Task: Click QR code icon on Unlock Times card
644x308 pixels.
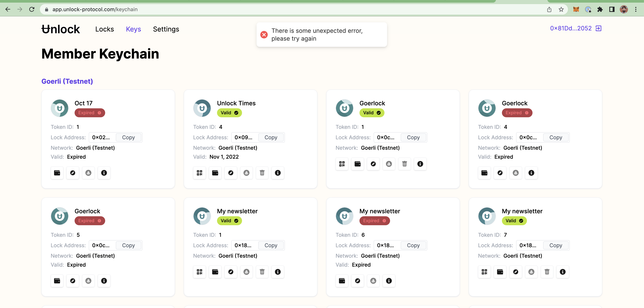Action: pyautogui.click(x=199, y=173)
